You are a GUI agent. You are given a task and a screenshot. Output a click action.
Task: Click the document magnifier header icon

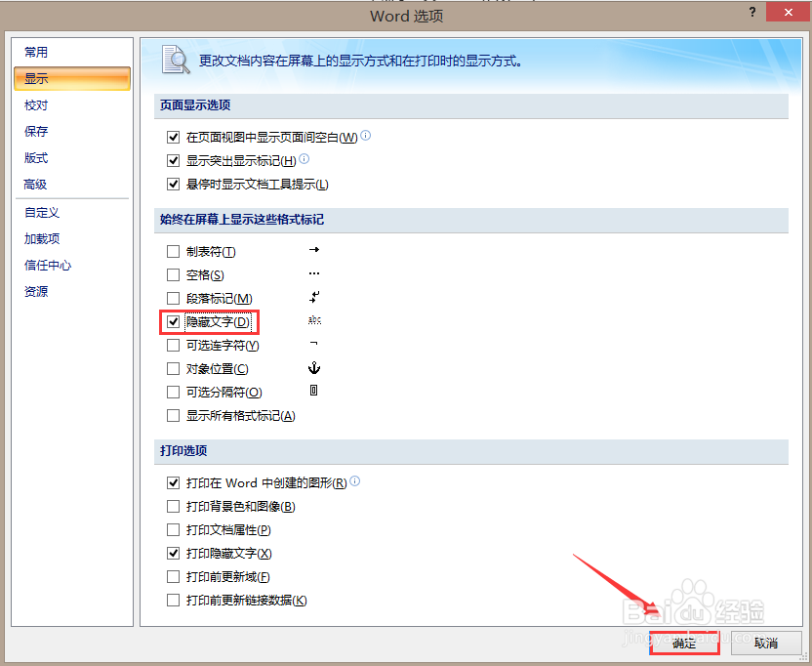coord(175,60)
